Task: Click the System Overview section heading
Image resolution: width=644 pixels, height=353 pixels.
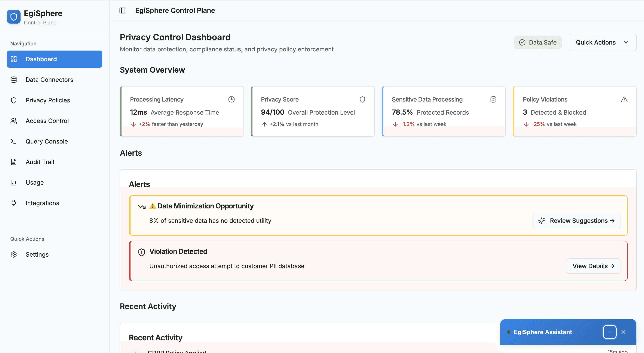Action: (x=152, y=70)
